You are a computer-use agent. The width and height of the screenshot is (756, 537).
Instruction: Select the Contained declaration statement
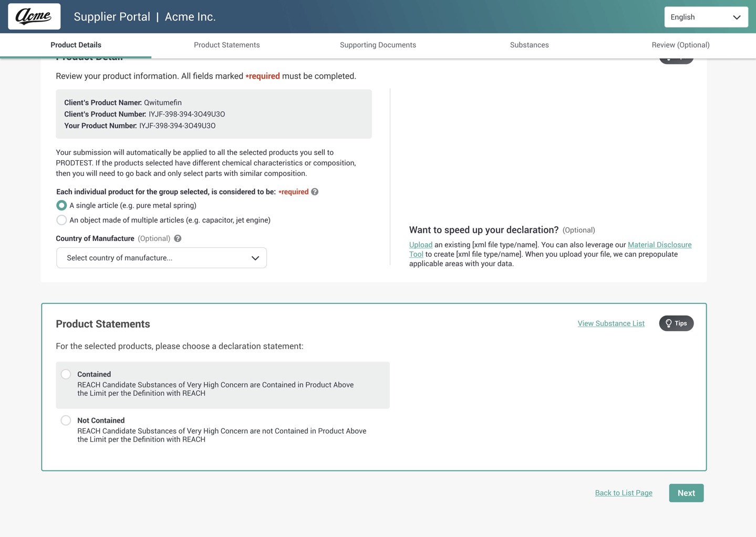pyautogui.click(x=66, y=374)
